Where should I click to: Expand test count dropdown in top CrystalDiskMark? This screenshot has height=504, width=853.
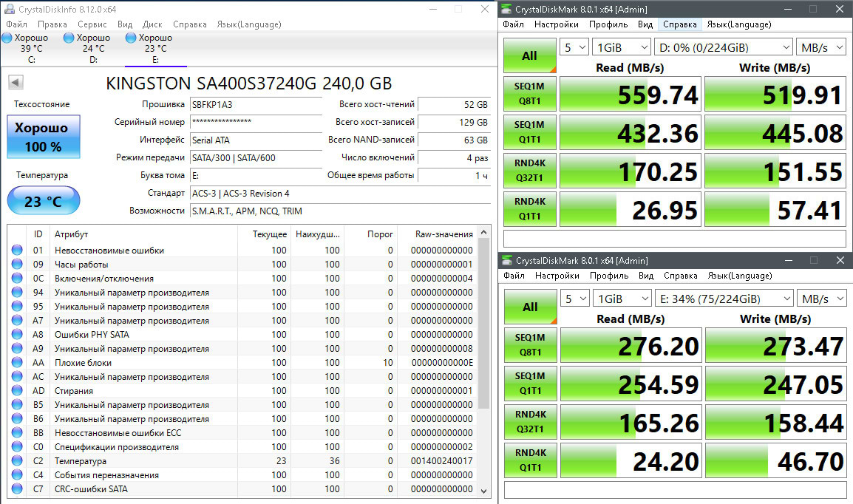coord(573,47)
